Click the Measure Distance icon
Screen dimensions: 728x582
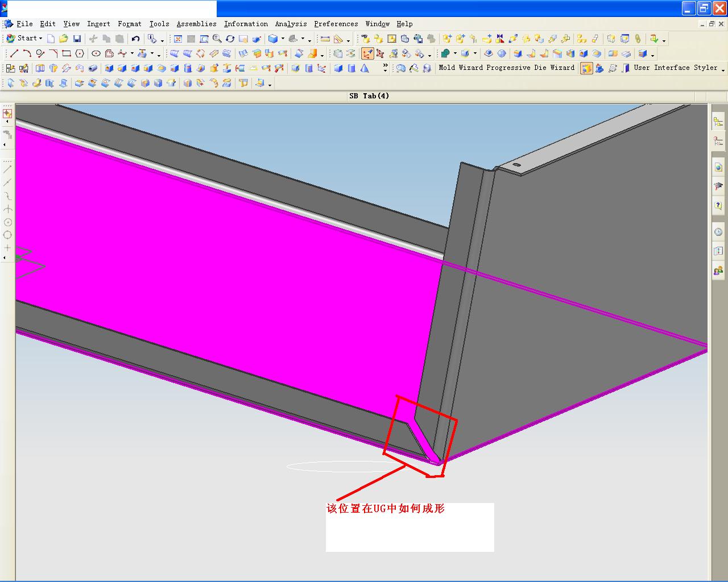[x=325, y=39]
